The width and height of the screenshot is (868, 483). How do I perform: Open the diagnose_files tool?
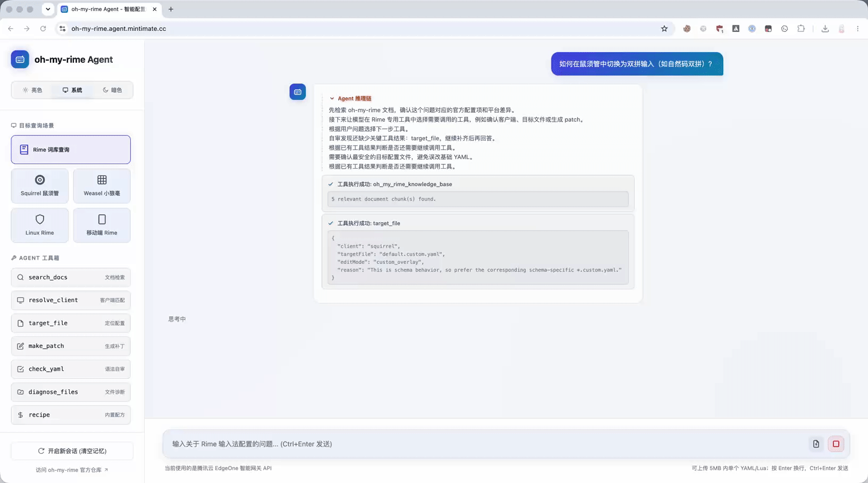coord(71,392)
